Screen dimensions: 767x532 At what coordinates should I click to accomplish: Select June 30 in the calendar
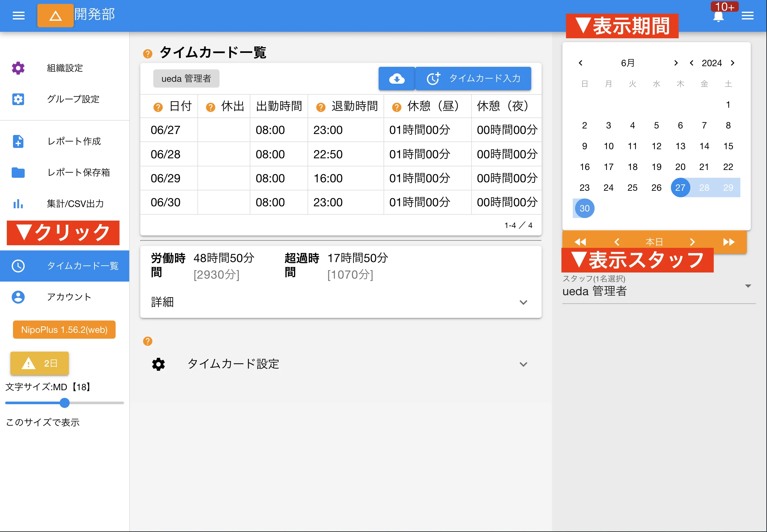584,208
